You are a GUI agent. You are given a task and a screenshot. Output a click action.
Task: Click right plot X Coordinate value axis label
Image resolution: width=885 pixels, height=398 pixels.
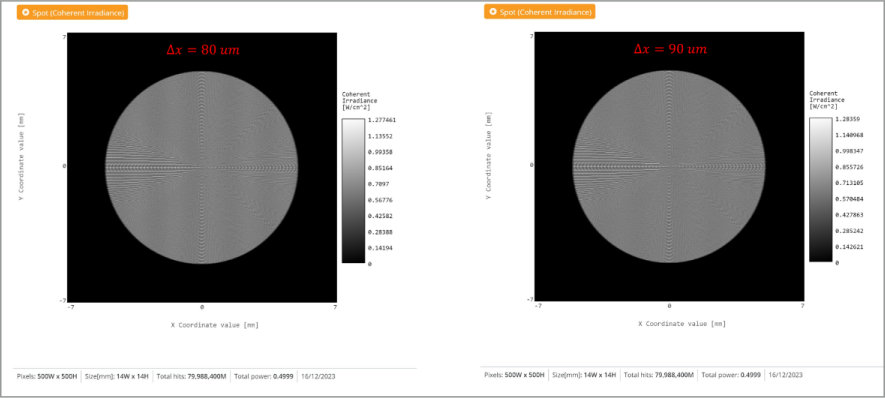682,324
